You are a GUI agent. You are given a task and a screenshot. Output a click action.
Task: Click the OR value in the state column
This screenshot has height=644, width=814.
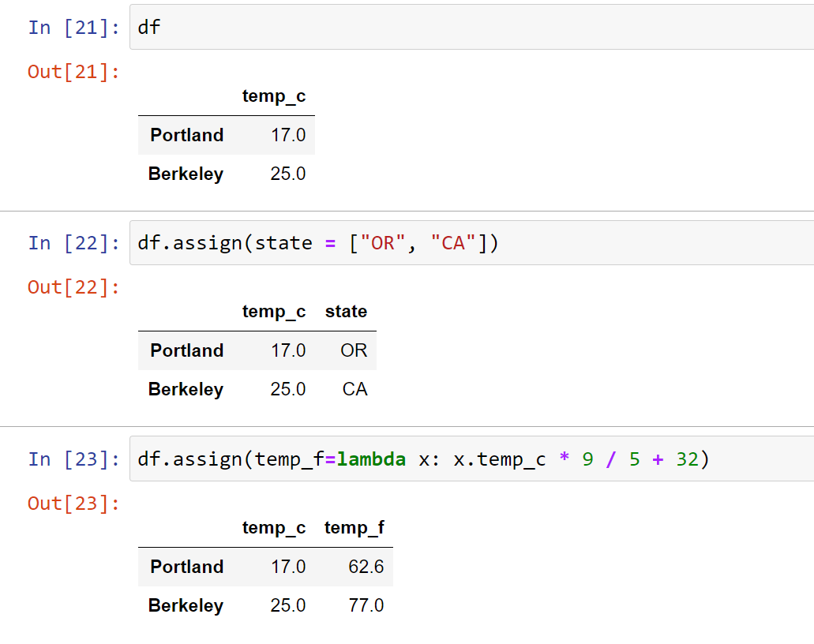[x=353, y=350]
